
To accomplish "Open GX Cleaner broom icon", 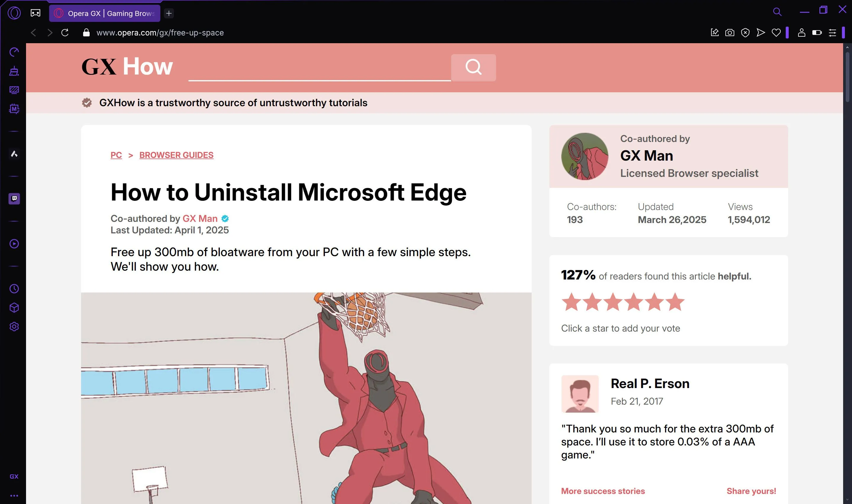I will (x=14, y=71).
